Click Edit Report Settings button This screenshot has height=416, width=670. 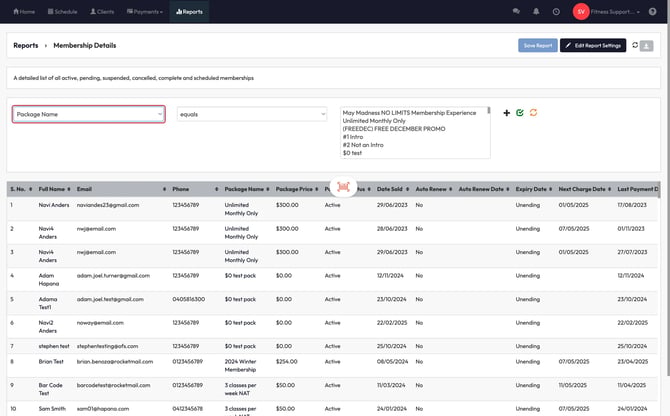593,45
